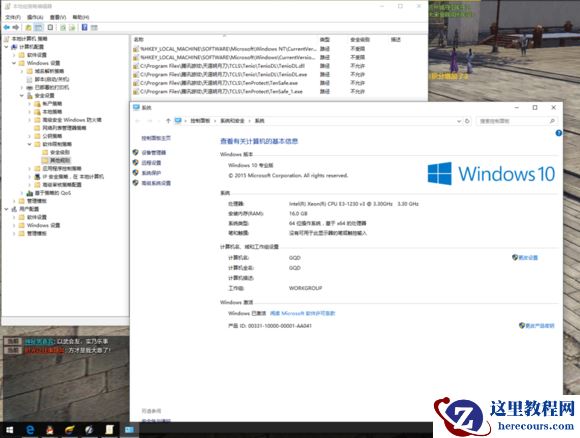
Task: Open help via blue question-mark toolbar icon
Action: click(84, 27)
